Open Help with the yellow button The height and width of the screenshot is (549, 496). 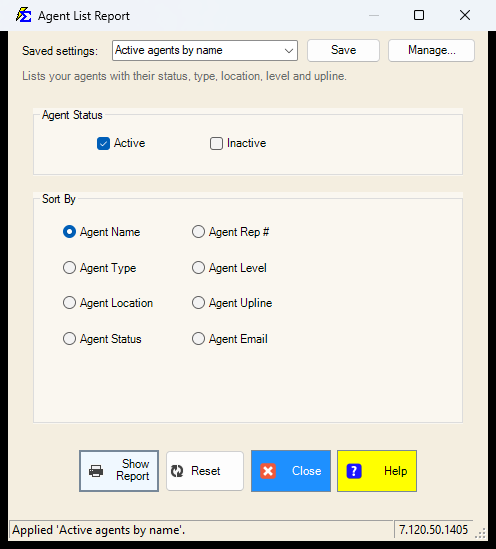pyautogui.click(x=377, y=471)
